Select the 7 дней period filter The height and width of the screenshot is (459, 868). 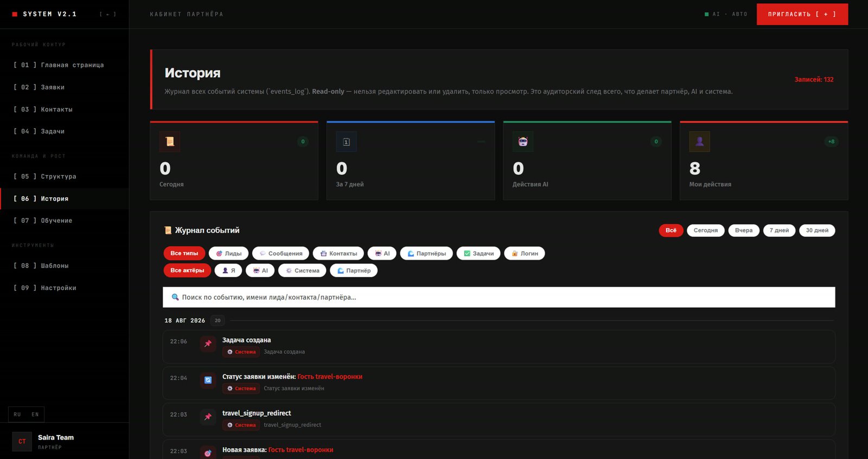[779, 230]
